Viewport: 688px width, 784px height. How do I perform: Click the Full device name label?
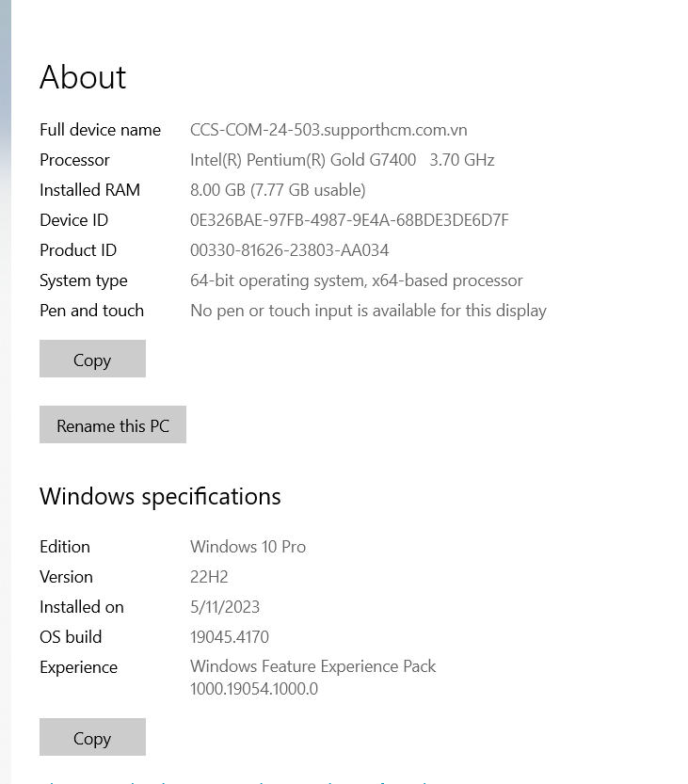click(x=100, y=130)
